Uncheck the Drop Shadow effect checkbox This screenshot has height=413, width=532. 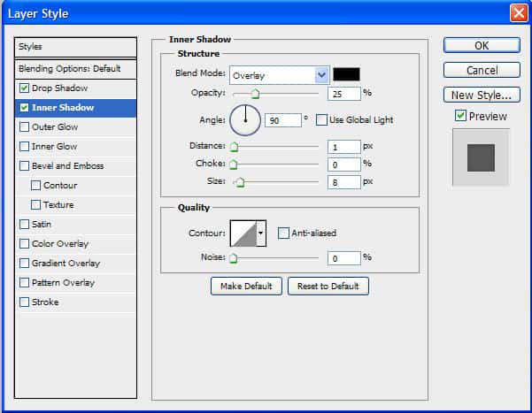(x=24, y=88)
